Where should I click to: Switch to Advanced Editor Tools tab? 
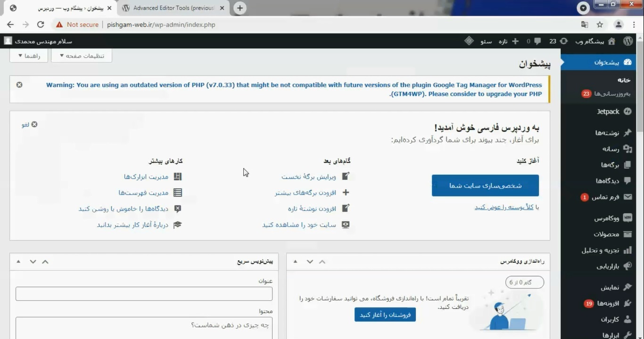click(174, 8)
